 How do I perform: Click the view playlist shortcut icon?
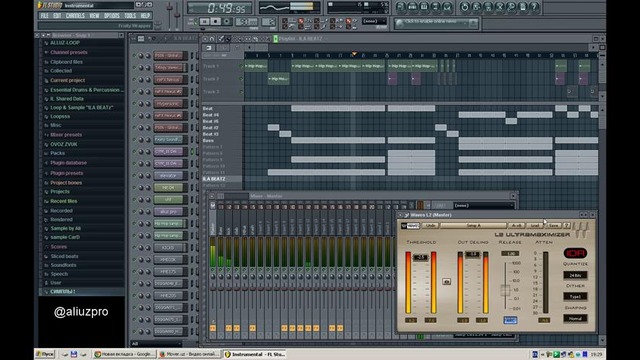(x=401, y=7)
